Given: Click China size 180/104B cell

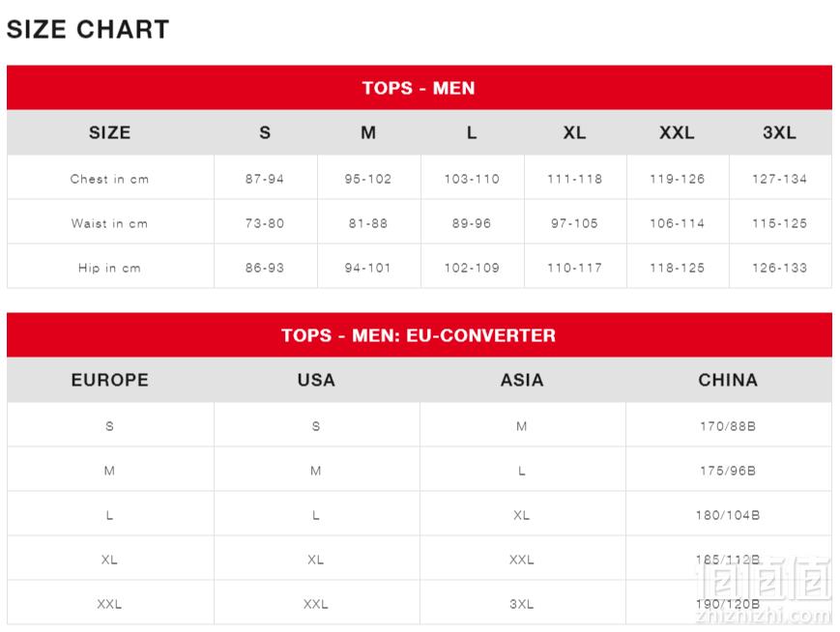Looking at the screenshot, I should pos(728,515).
